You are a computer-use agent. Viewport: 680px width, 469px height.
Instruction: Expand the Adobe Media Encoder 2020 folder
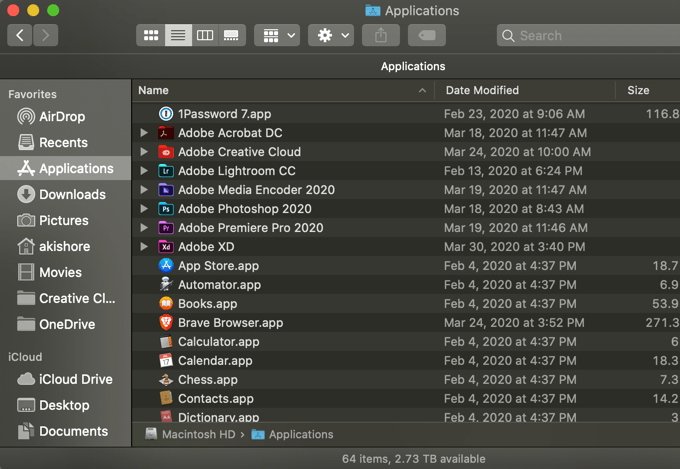(144, 190)
